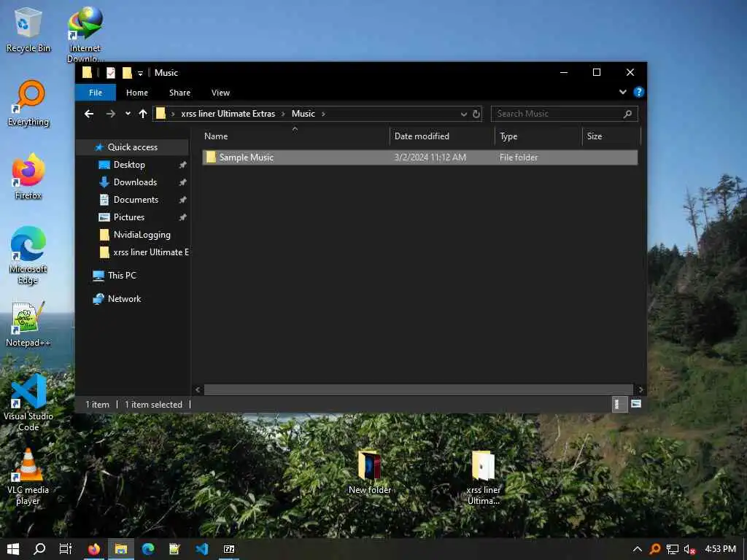Image resolution: width=747 pixels, height=560 pixels.
Task: Open Task View on the taskbar
Action: click(x=66, y=549)
